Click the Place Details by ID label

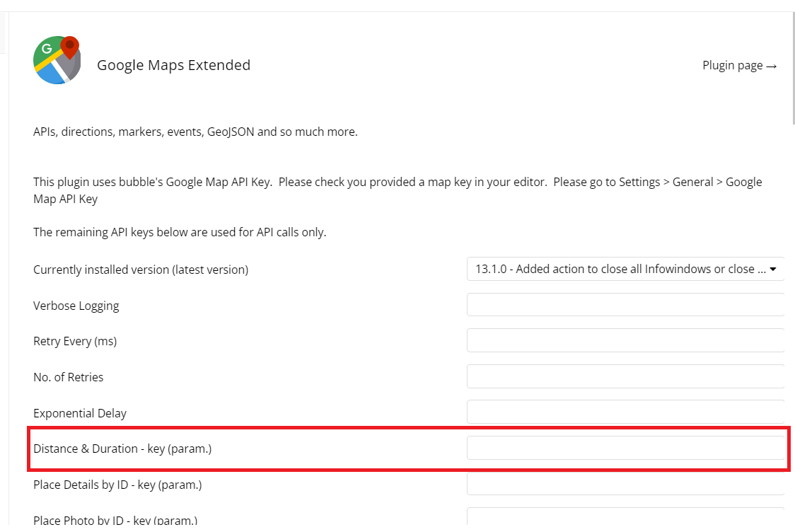[x=117, y=485]
